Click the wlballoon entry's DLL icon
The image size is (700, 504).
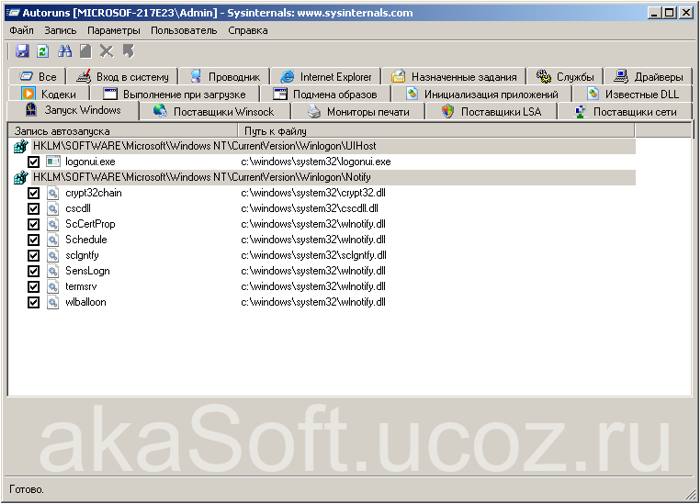53,302
